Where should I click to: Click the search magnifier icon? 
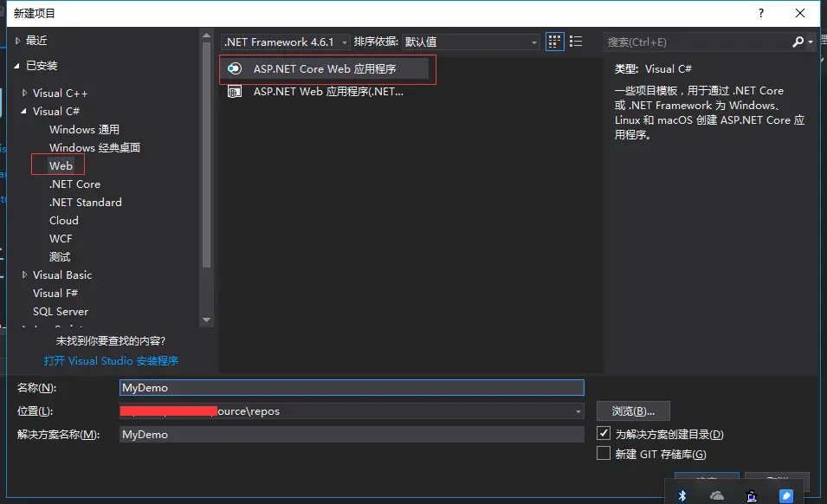coord(798,42)
